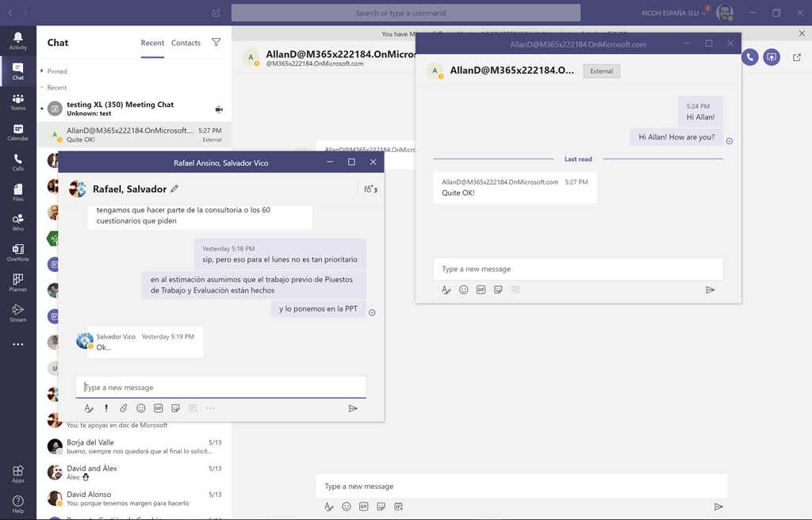Open emoji picker in main chat compose
This screenshot has height=520, width=812.
347,507
